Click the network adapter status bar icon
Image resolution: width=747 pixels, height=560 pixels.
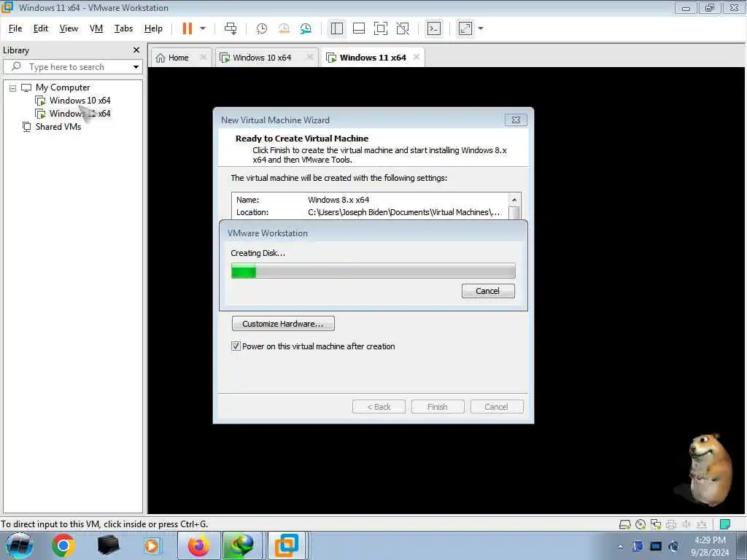(656, 524)
